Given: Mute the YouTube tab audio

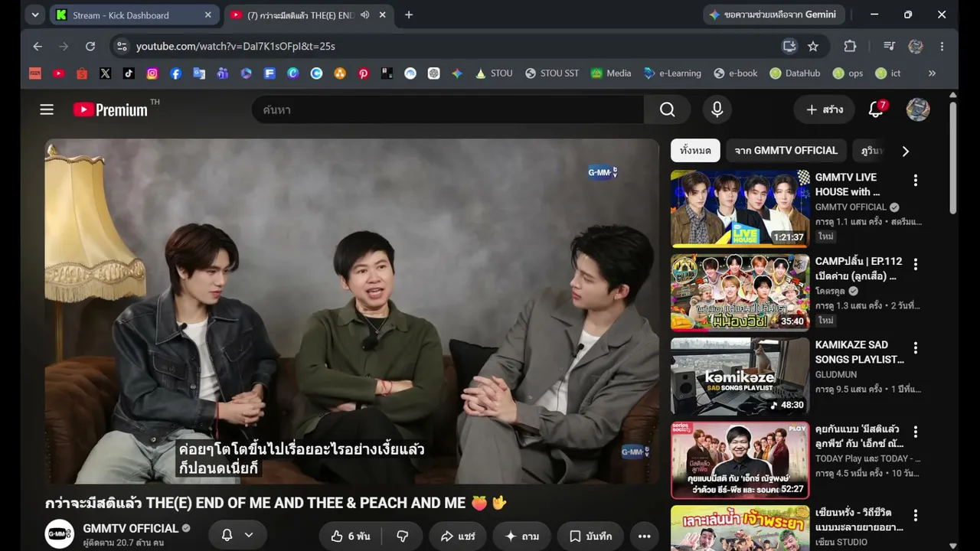Looking at the screenshot, I should 364,15.
